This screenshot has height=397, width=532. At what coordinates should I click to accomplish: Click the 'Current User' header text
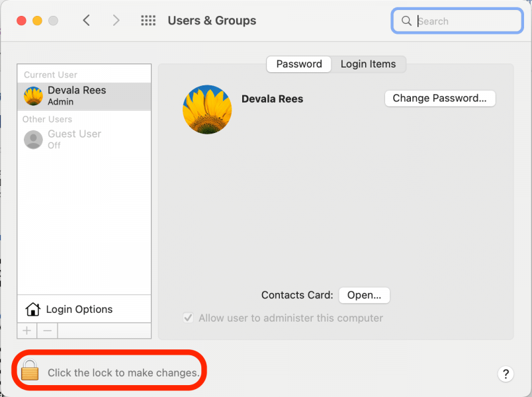[x=50, y=75]
